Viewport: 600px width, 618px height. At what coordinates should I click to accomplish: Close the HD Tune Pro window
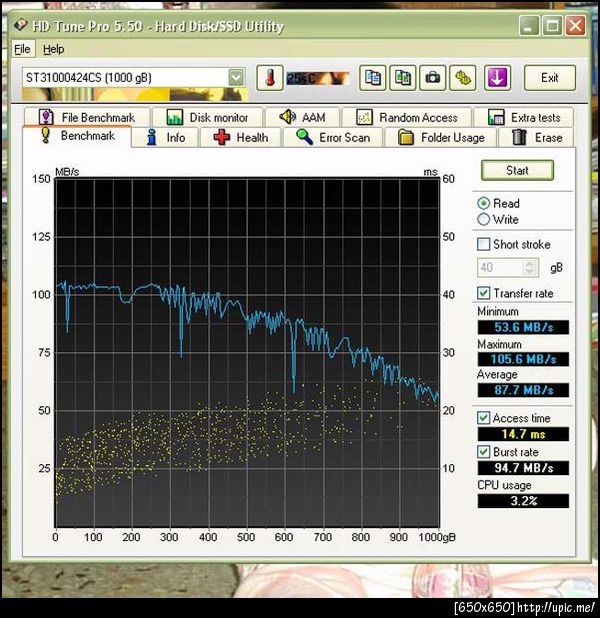coord(576,26)
